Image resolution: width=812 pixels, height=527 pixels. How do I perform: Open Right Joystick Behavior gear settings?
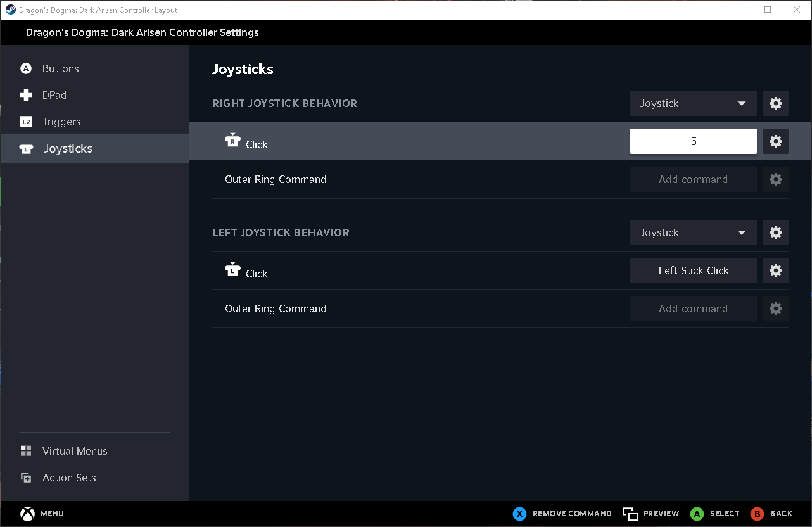click(x=776, y=103)
